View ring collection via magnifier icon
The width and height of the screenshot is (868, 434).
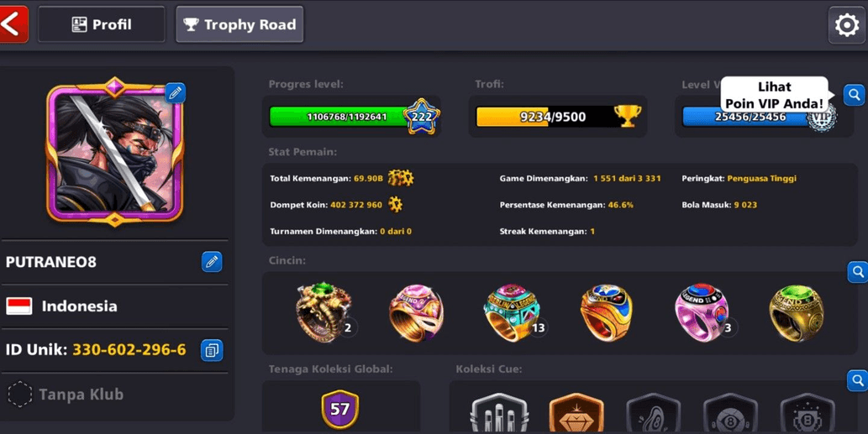857,272
